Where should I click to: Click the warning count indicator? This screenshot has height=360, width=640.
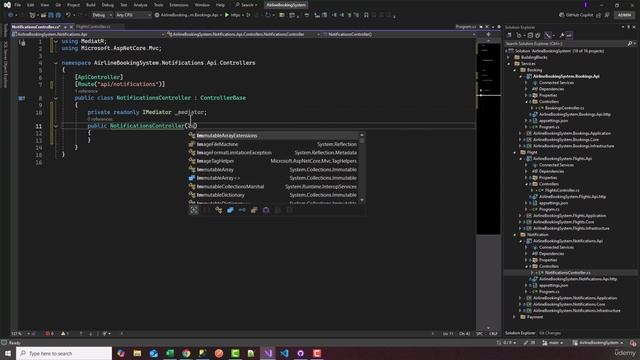pos(64,333)
